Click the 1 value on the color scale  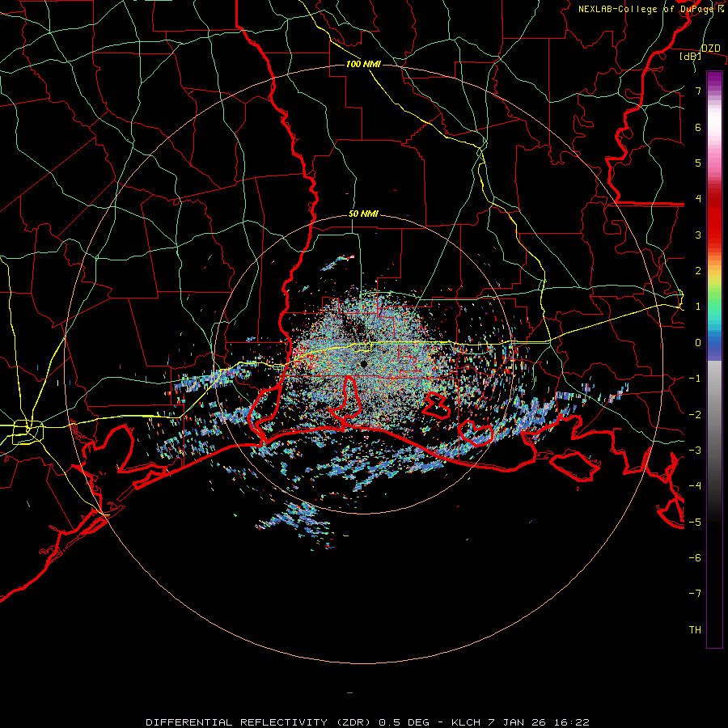tap(698, 307)
